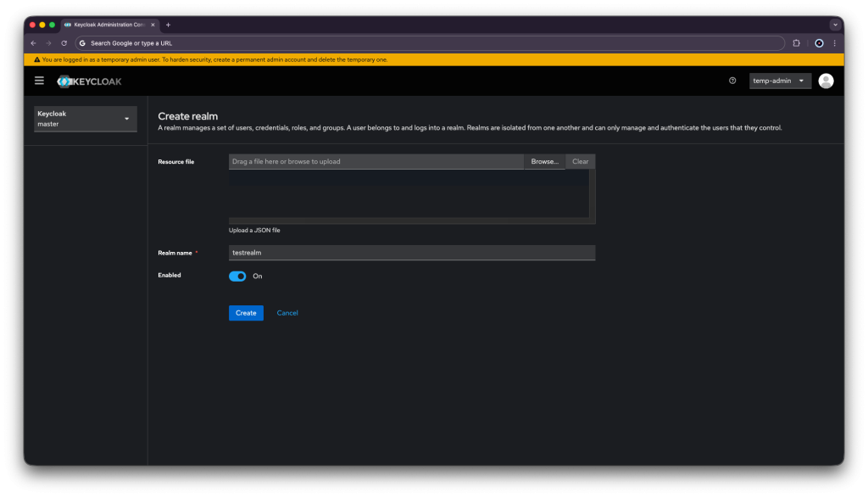Expand the temp-admin user dropdown

point(780,81)
